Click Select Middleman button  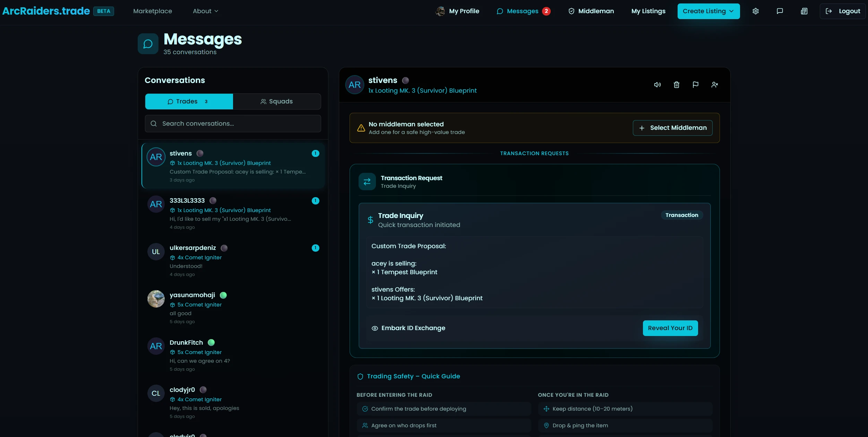pos(672,128)
